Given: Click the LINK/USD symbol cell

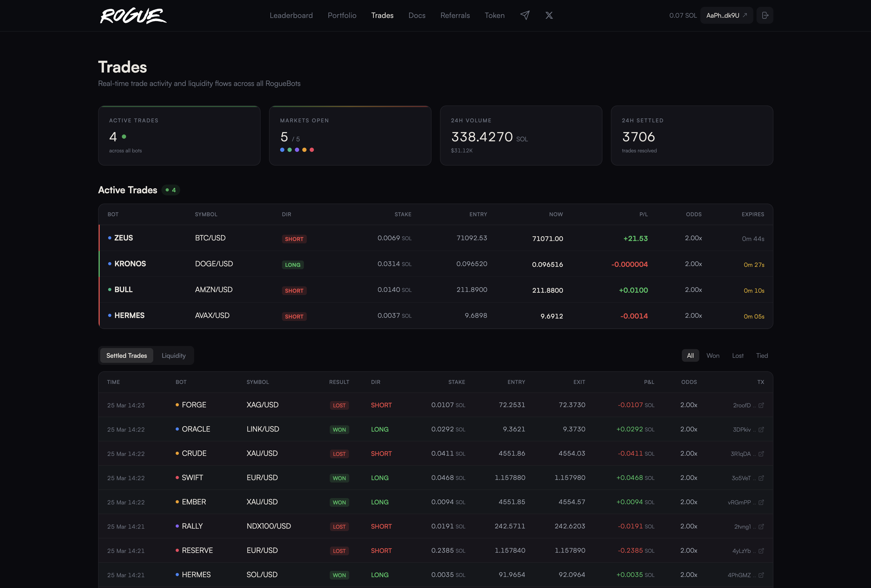Looking at the screenshot, I should 263,429.
